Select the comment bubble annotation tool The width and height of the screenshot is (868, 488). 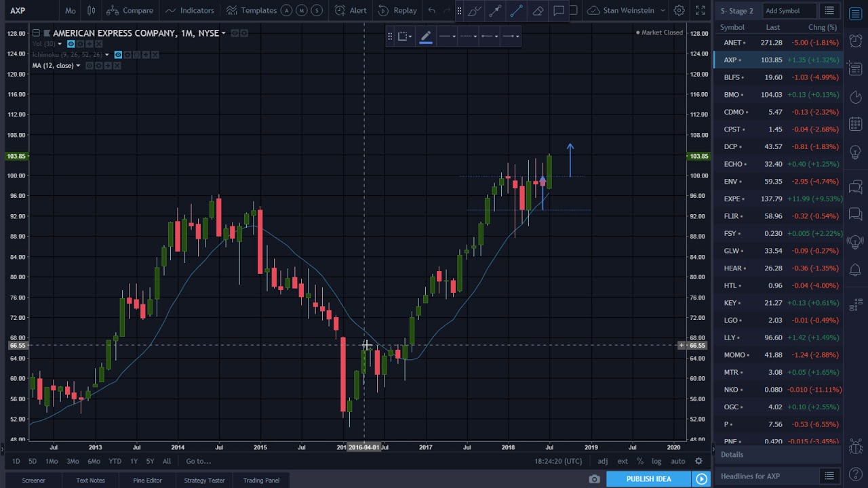(559, 10)
